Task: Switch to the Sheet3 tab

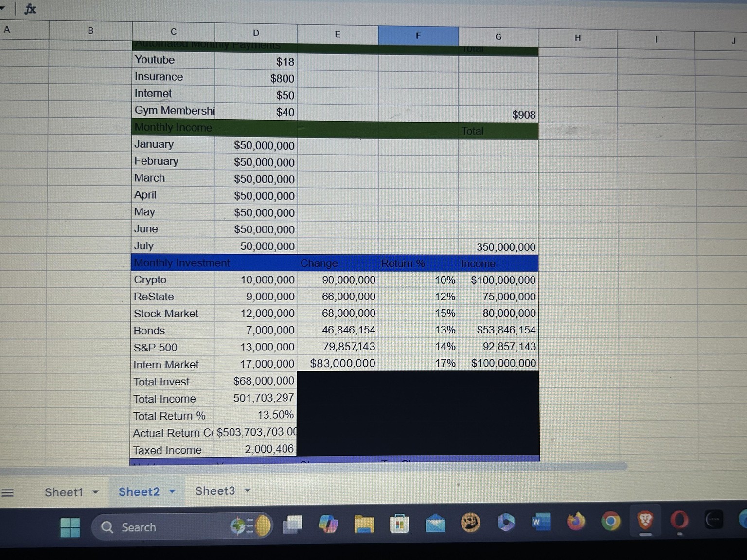Action: point(215,491)
